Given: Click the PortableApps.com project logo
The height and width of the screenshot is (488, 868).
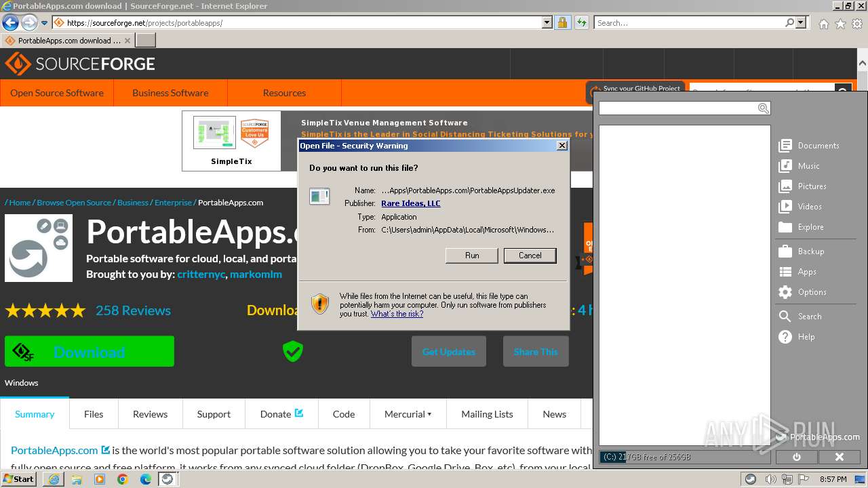Looking at the screenshot, I should tap(39, 248).
